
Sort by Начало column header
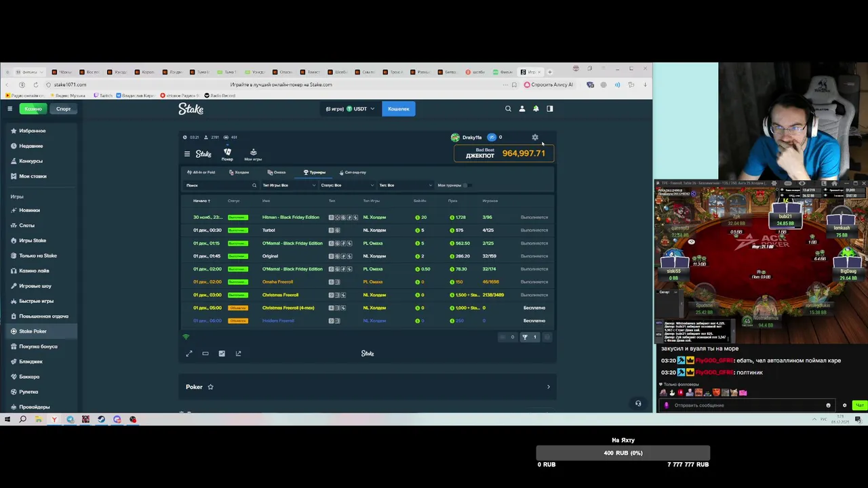pyautogui.click(x=201, y=201)
